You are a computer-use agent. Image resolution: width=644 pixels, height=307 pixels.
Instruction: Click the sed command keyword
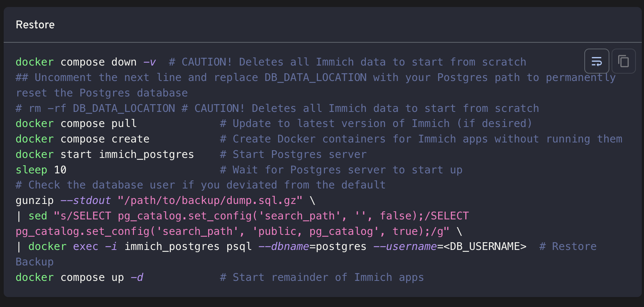click(x=38, y=216)
